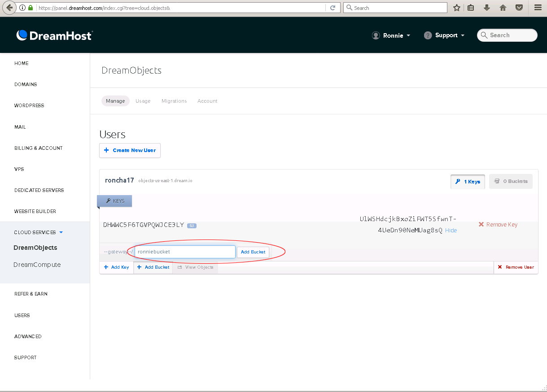
Task: Open the Firefox hamburger menu
Action: (x=538, y=8)
